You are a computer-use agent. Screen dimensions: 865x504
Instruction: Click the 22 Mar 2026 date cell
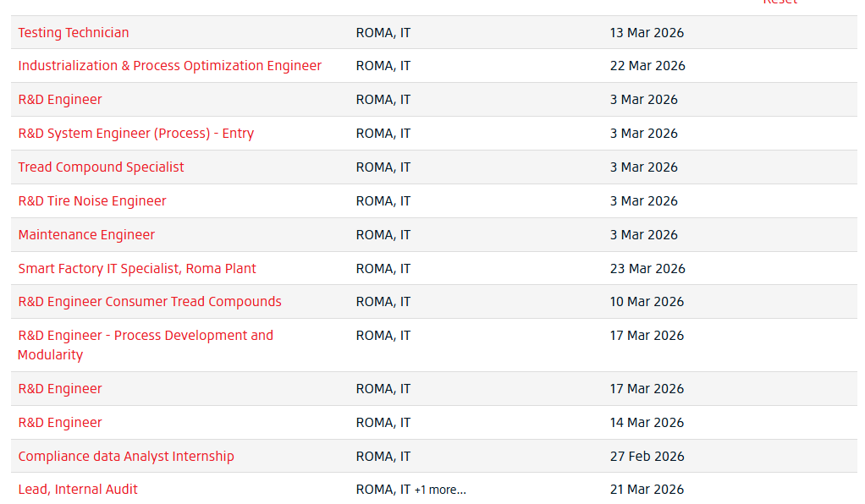tap(647, 66)
